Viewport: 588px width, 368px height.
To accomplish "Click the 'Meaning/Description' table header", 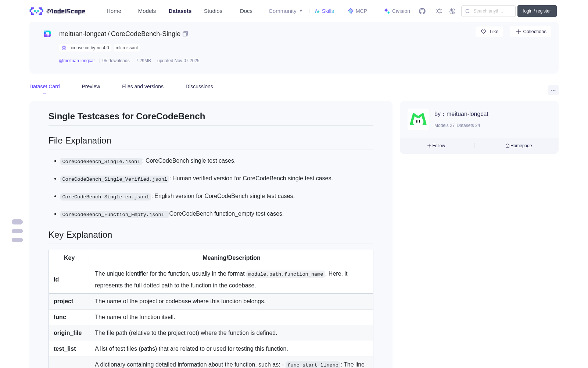I will 232,258.
